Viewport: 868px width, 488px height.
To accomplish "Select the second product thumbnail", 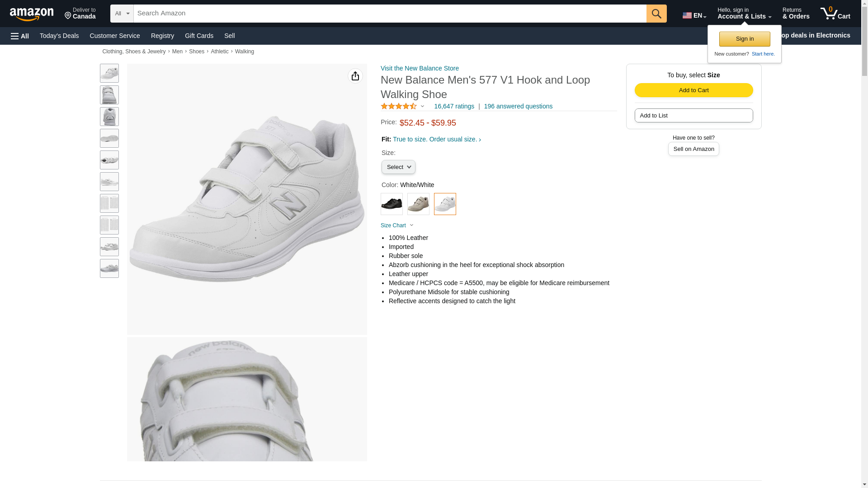I will [109, 95].
